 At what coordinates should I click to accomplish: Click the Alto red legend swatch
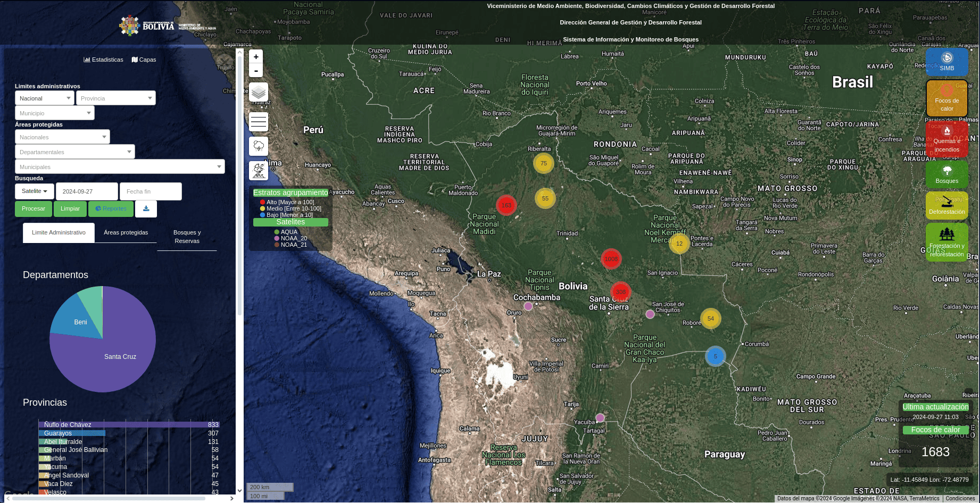(262, 202)
